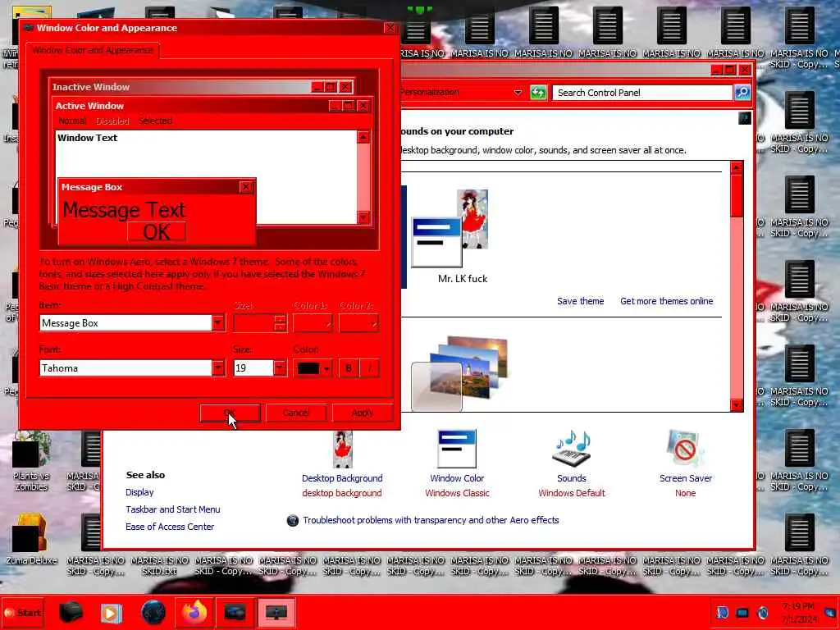Click the preview window scroll down arrow
Viewport: 840px width, 630px height.
coord(363,217)
